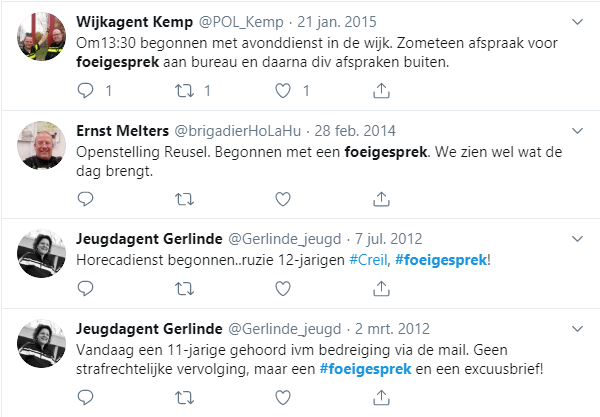Screen dimensions: 600x417
Task: Reply to Wijkagent Kemp's tweet
Action: click(85, 91)
